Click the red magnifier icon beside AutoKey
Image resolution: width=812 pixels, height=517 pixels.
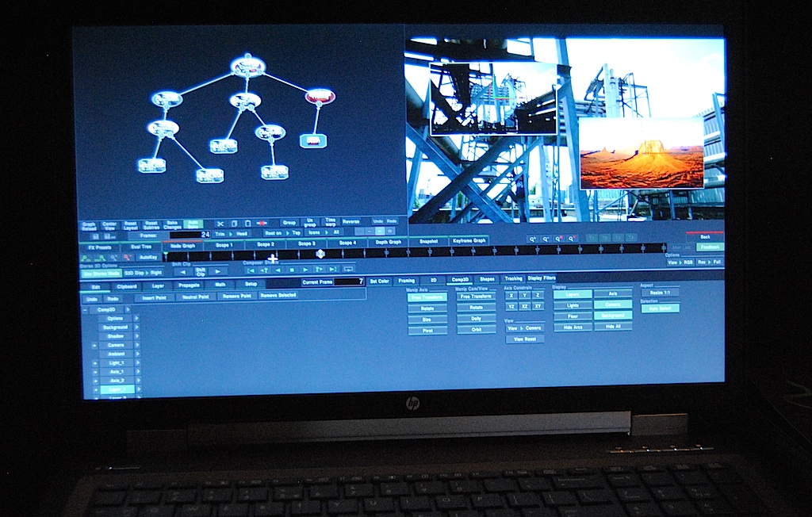(x=127, y=258)
